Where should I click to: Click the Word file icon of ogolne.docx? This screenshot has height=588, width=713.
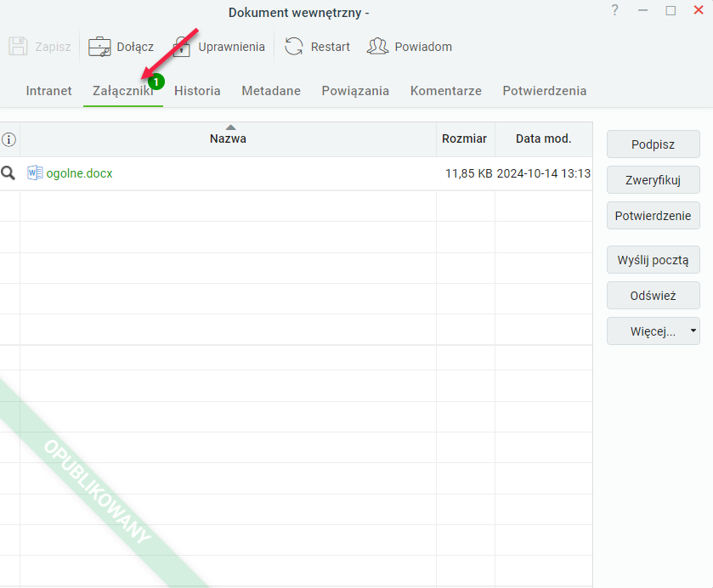35,172
